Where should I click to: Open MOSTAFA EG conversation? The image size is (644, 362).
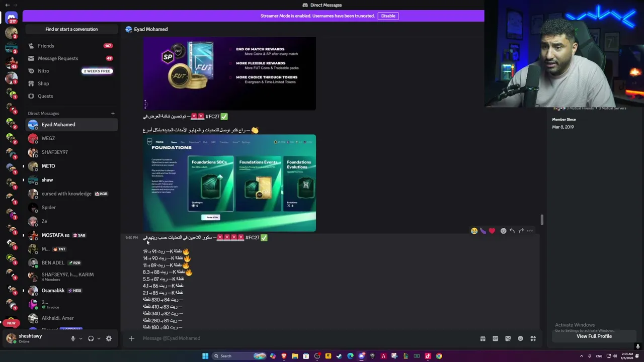coord(71,235)
